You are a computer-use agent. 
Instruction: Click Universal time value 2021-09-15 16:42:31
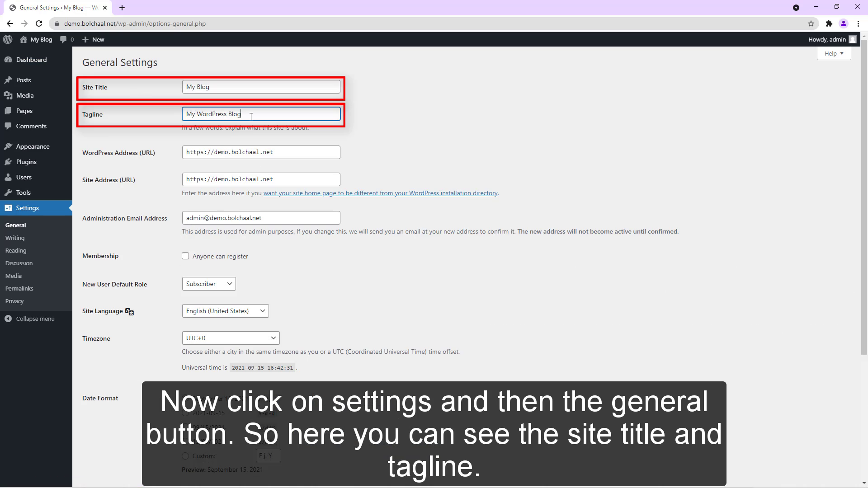pos(262,368)
